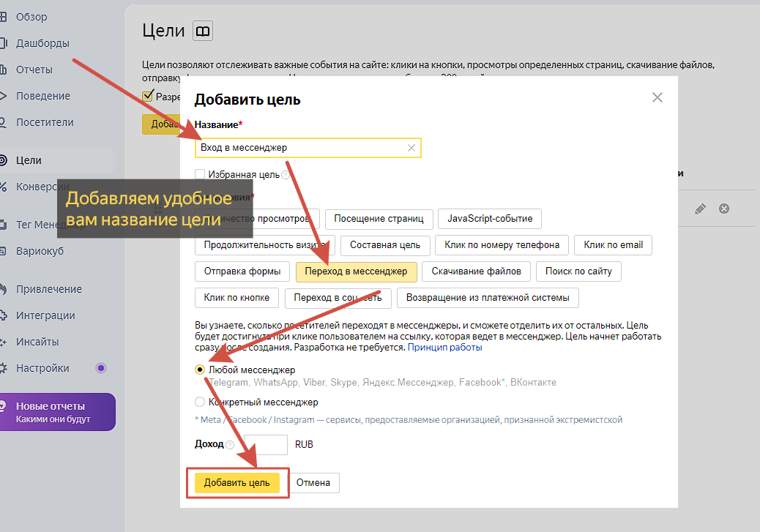The width and height of the screenshot is (760, 532).
Task: Open Настройки purple notification dot
Action: [x=101, y=368]
